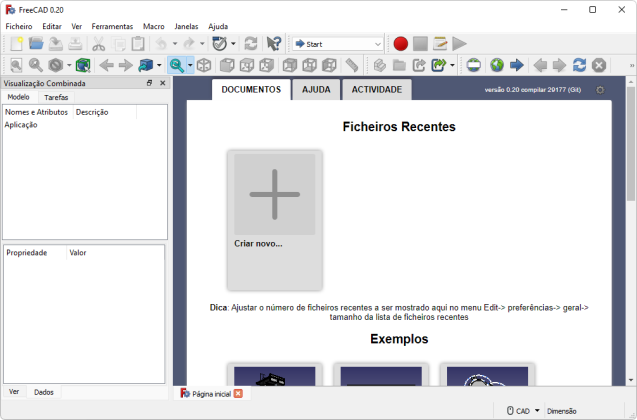This screenshot has width=637, height=420.
Task: Click the Isometric view cube icon
Action: click(204, 66)
